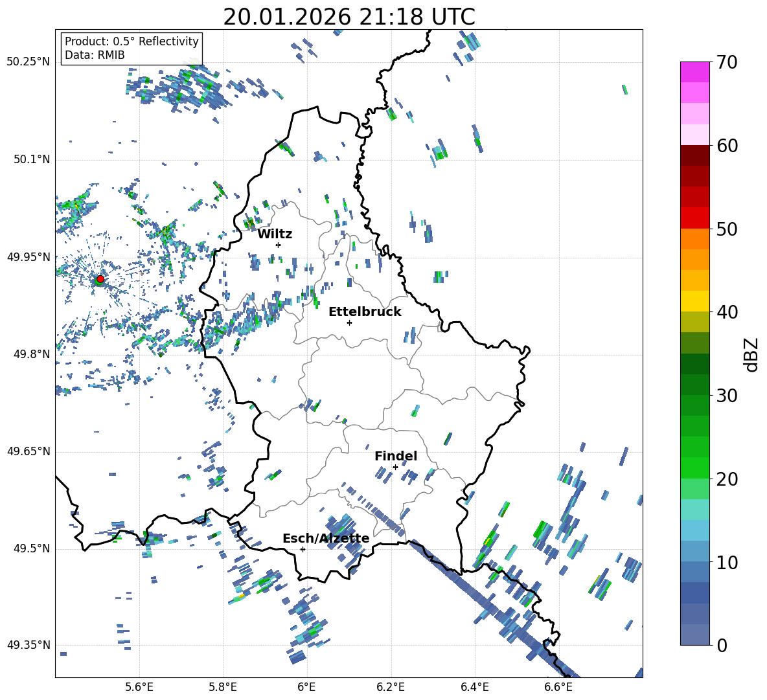
Task: Select the Findel city label
Action: pos(396,456)
